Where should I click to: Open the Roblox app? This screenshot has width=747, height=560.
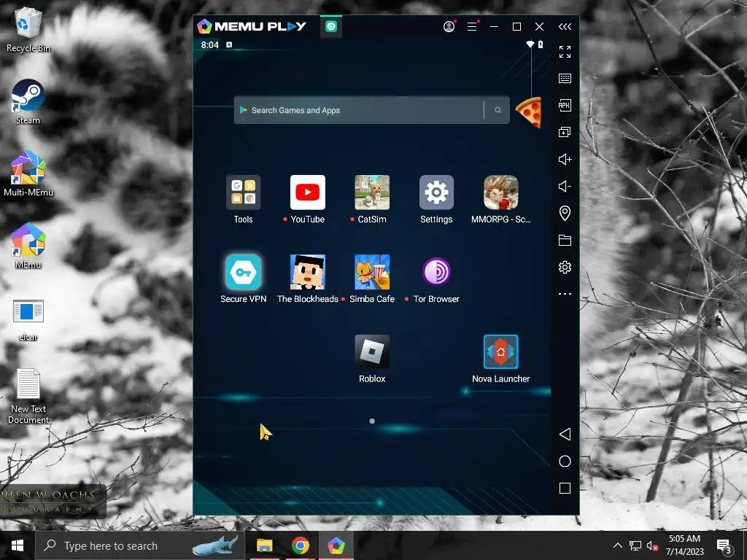(372, 352)
